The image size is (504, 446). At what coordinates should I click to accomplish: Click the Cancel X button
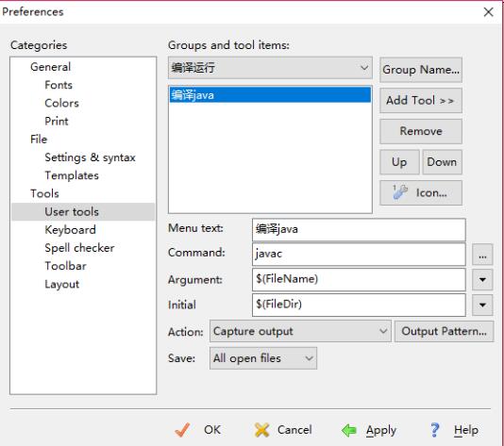click(x=283, y=430)
